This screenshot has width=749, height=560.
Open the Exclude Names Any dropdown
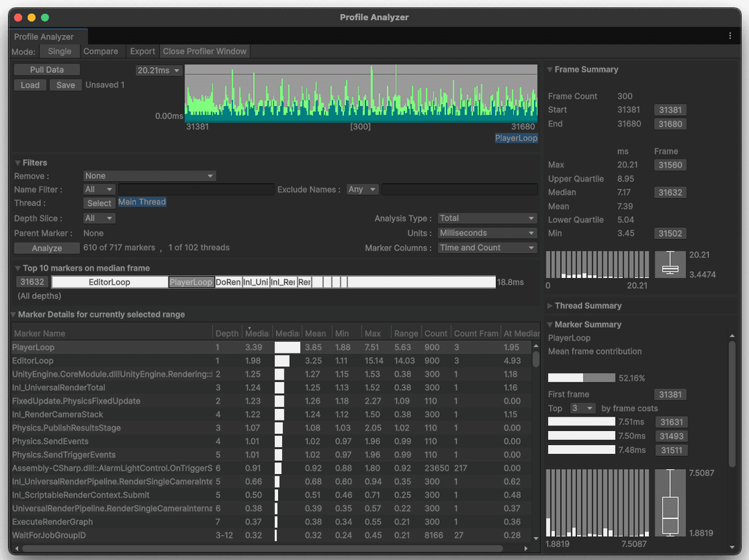click(x=362, y=189)
